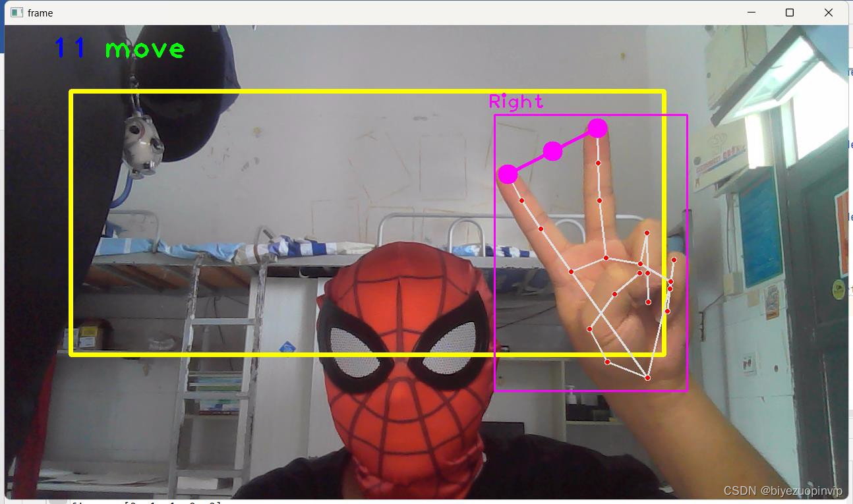Click the blue '11' counter text
The height and width of the screenshot is (504, 853).
(69, 48)
